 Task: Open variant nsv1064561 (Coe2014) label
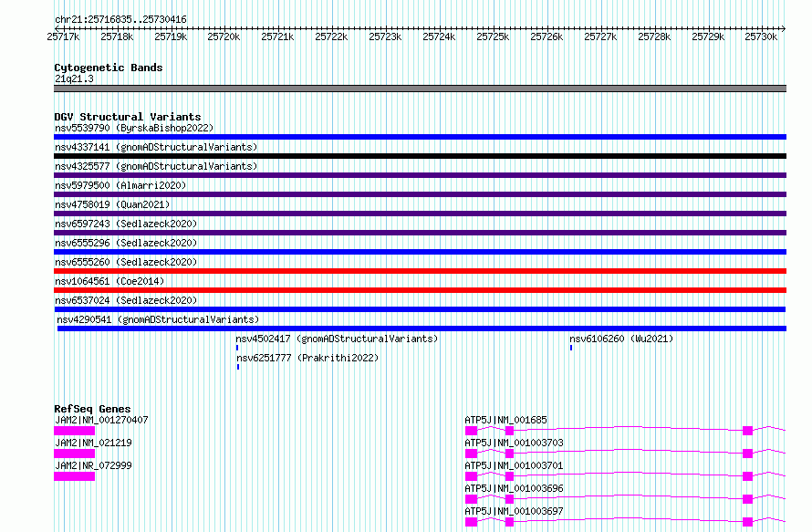point(109,281)
